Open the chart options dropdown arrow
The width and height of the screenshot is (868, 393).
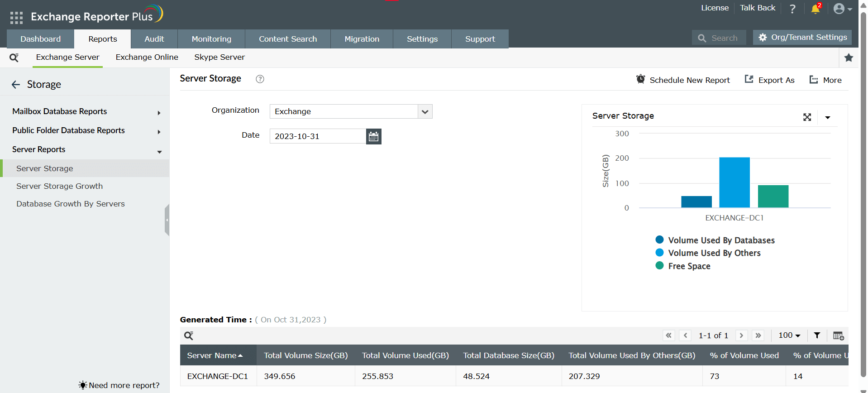(828, 118)
